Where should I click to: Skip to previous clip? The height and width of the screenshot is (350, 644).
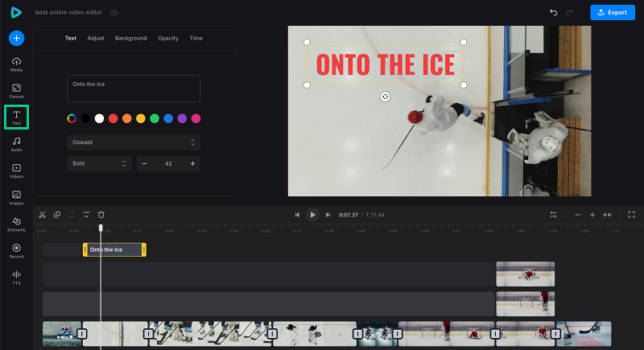[297, 215]
